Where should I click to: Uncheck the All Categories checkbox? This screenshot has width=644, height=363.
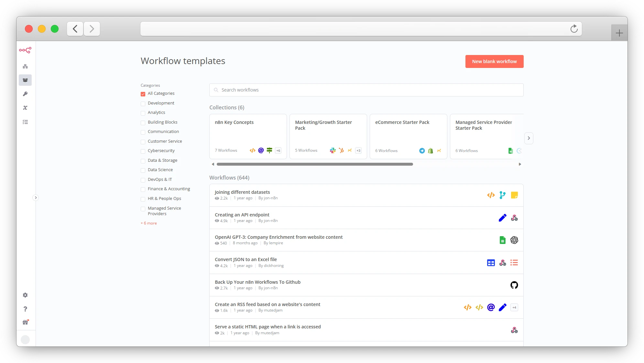(143, 94)
